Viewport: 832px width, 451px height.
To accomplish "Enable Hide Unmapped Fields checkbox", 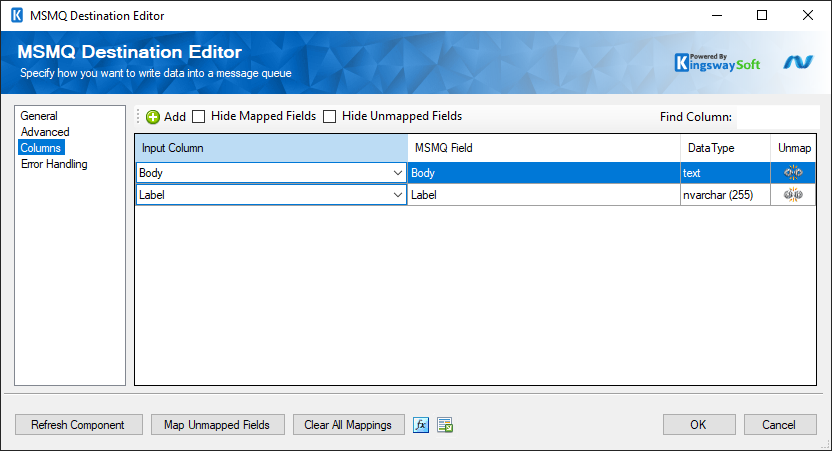I will click(330, 116).
